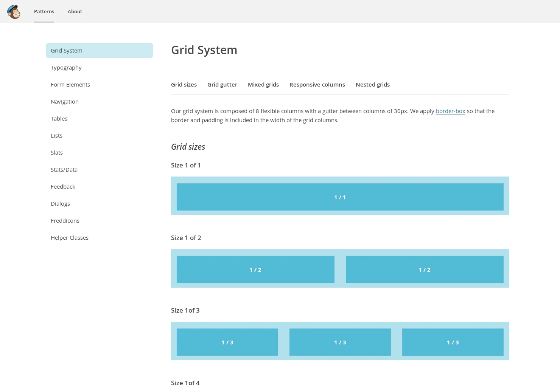Jump to the Grid gutter section
560x392 pixels.
[x=222, y=84]
